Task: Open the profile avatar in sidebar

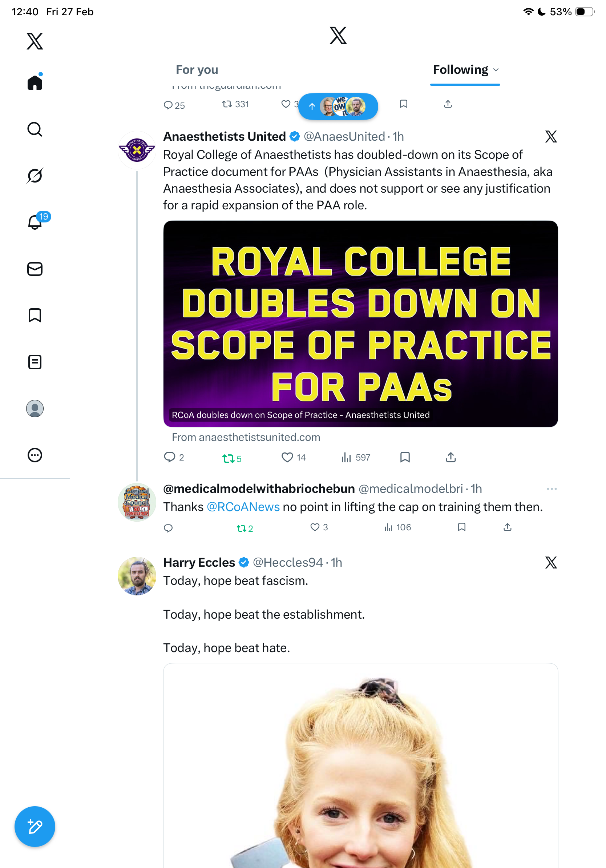Action: [x=35, y=409]
